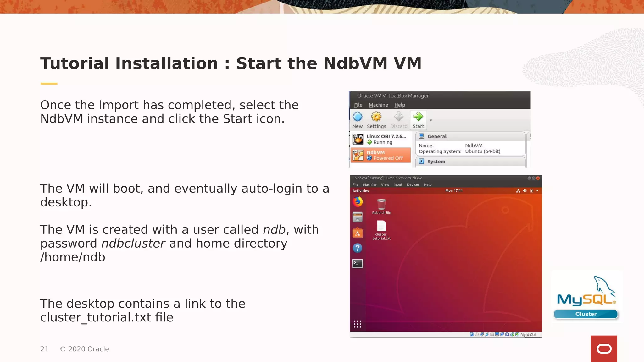The width and height of the screenshot is (644, 362).
Task: Click the display status icon
Action: pos(497,334)
